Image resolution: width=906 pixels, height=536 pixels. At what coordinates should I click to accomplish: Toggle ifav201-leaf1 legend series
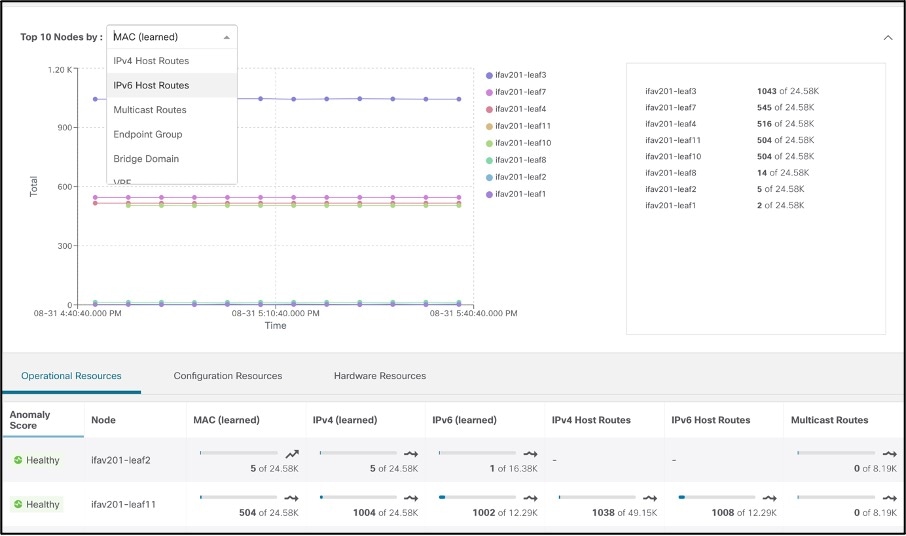tap(515, 194)
